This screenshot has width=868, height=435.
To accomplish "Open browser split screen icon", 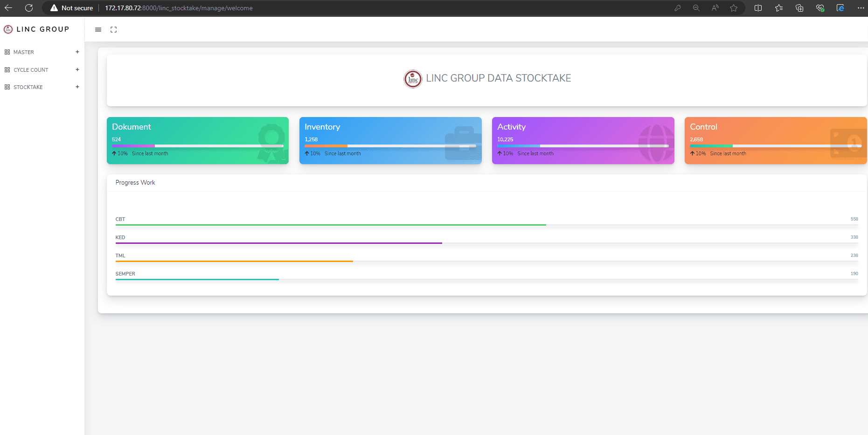I will click(x=758, y=8).
